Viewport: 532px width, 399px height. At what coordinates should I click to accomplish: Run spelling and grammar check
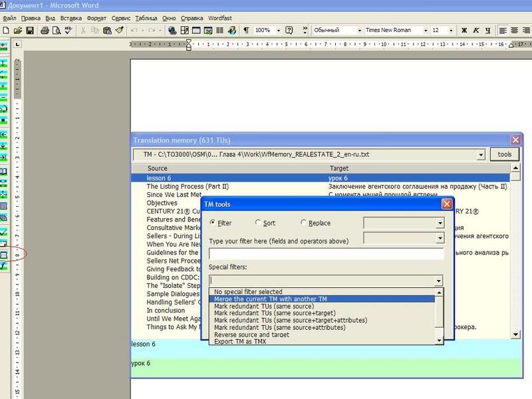68,31
